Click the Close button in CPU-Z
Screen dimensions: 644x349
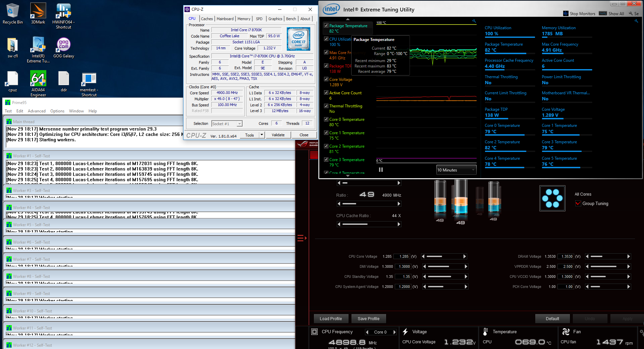click(x=304, y=135)
